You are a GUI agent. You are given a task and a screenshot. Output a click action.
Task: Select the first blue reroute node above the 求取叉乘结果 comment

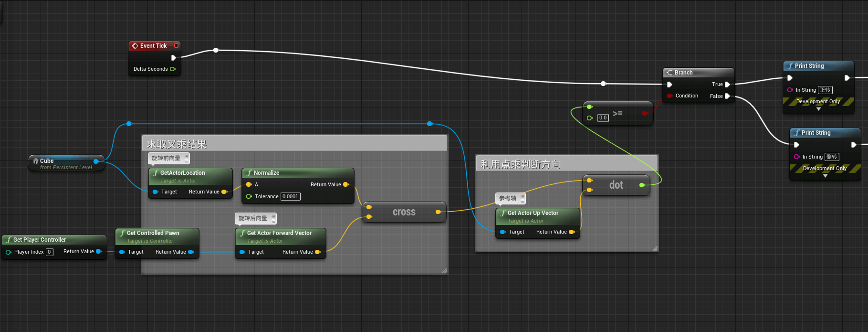click(x=129, y=124)
